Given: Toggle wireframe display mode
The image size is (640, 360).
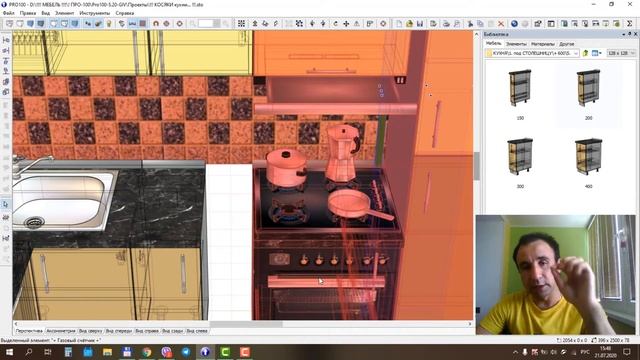Looking at the screenshot, I should (x=9, y=24).
